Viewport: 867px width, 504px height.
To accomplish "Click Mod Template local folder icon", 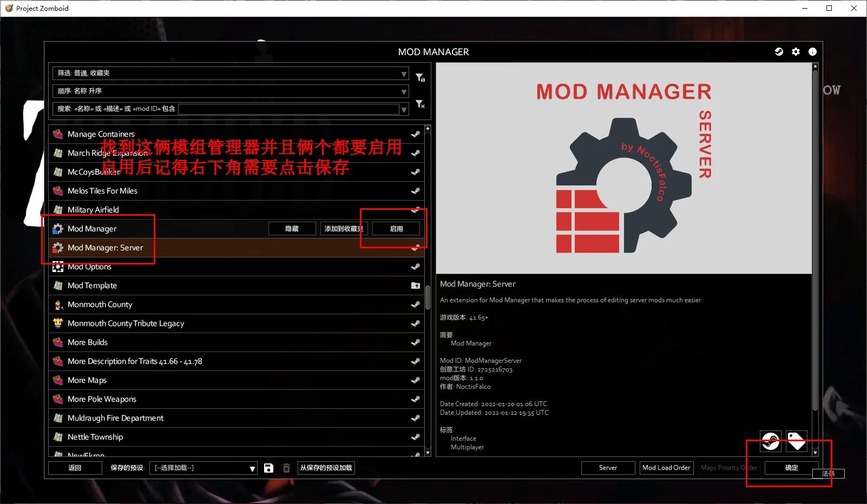I will click(415, 286).
